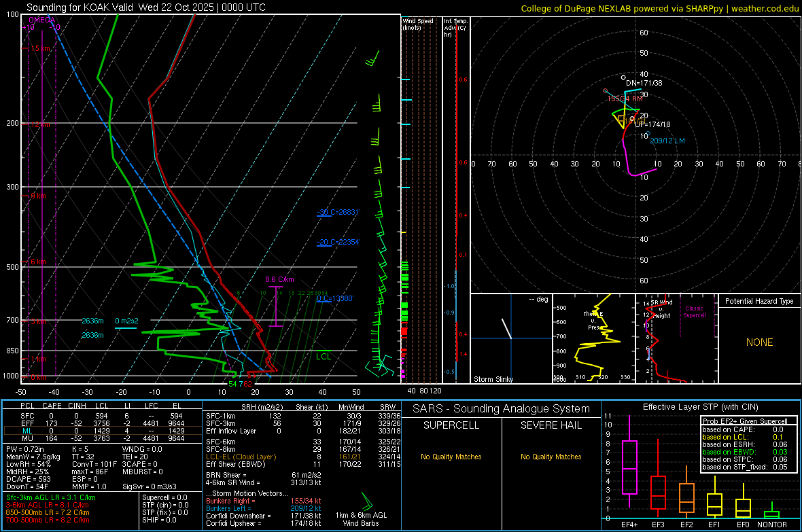The width and height of the screenshot is (802, 532).
Task: Click the 'Effective Layer STP (with CIN)' title
Action: 700,407
